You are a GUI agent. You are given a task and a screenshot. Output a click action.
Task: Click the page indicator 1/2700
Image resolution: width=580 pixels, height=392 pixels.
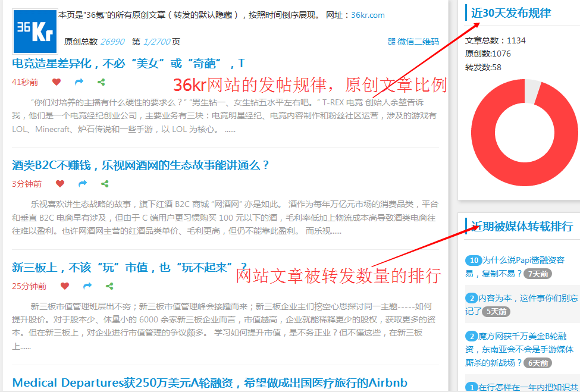coord(156,42)
